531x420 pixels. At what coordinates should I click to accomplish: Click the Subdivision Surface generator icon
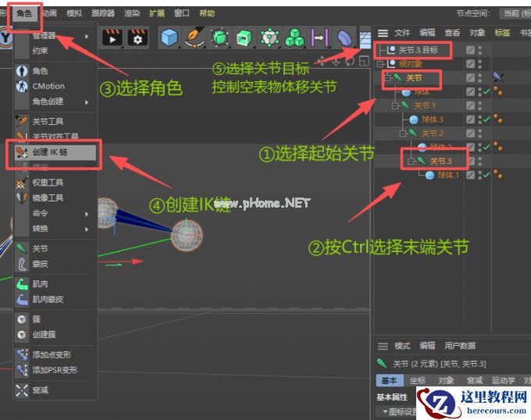pyautogui.click(x=220, y=37)
